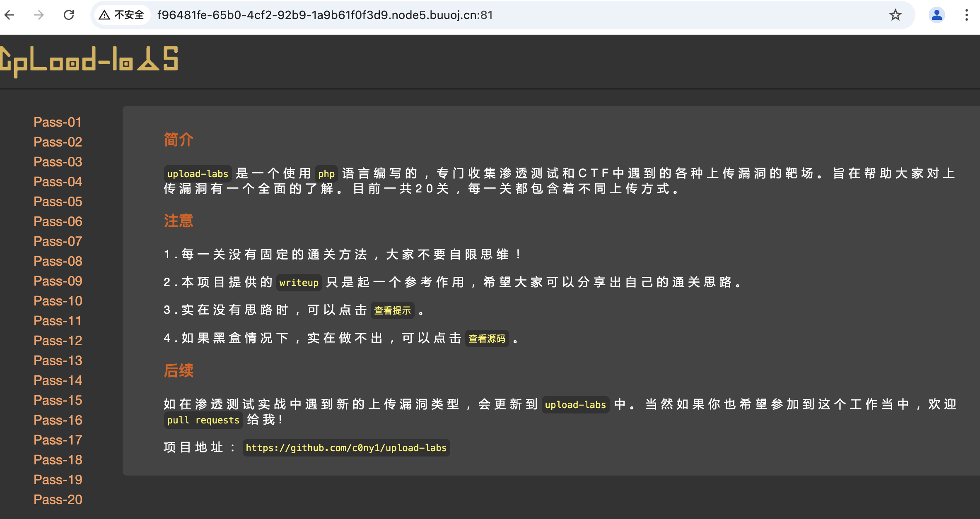The width and height of the screenshot is (980, 519).
Task: Click the 查看源码 source label
Action: (487, 339)
